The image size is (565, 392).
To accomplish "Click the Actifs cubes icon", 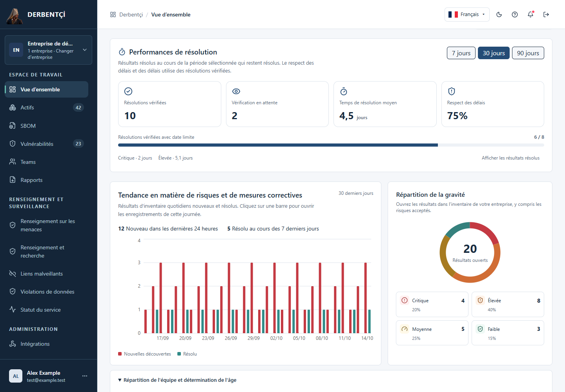I will tap(13, 107).
